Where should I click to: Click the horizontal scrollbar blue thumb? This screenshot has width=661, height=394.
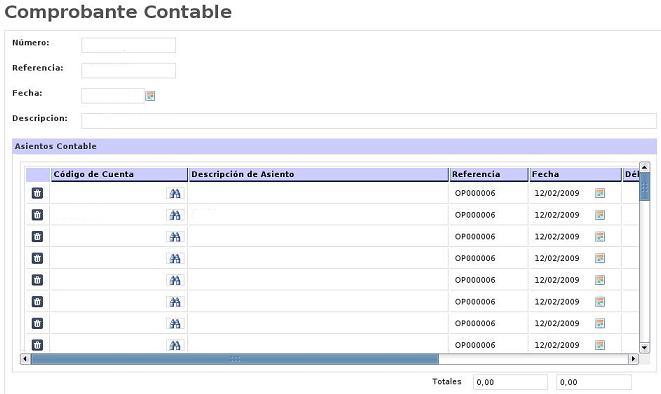tap(235, 359)
